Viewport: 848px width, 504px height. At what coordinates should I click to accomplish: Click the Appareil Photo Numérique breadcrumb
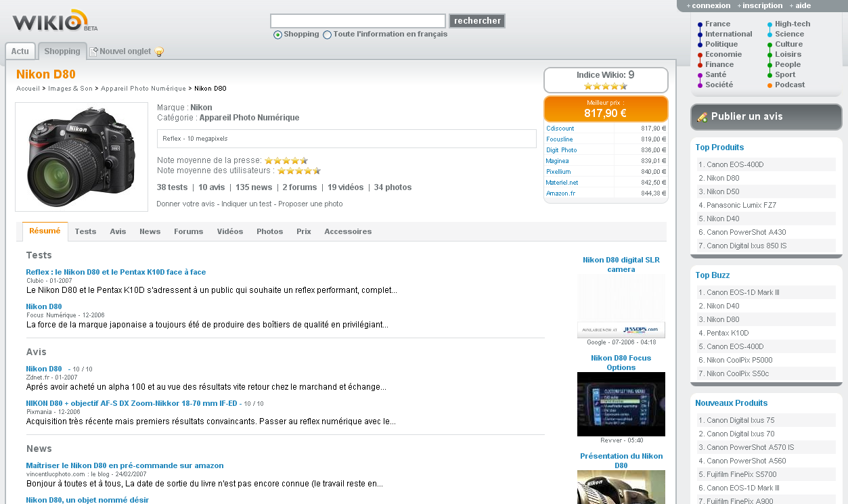point(143,89)
